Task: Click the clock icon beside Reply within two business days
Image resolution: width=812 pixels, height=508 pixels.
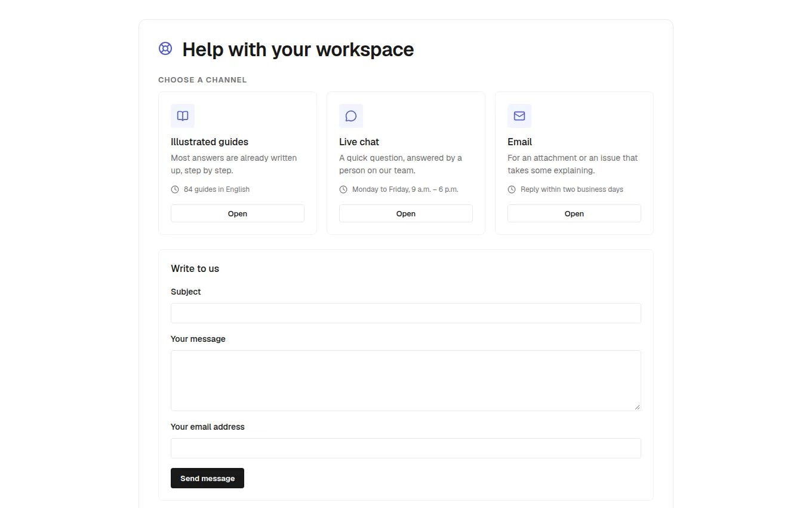Action: (512, 189)
